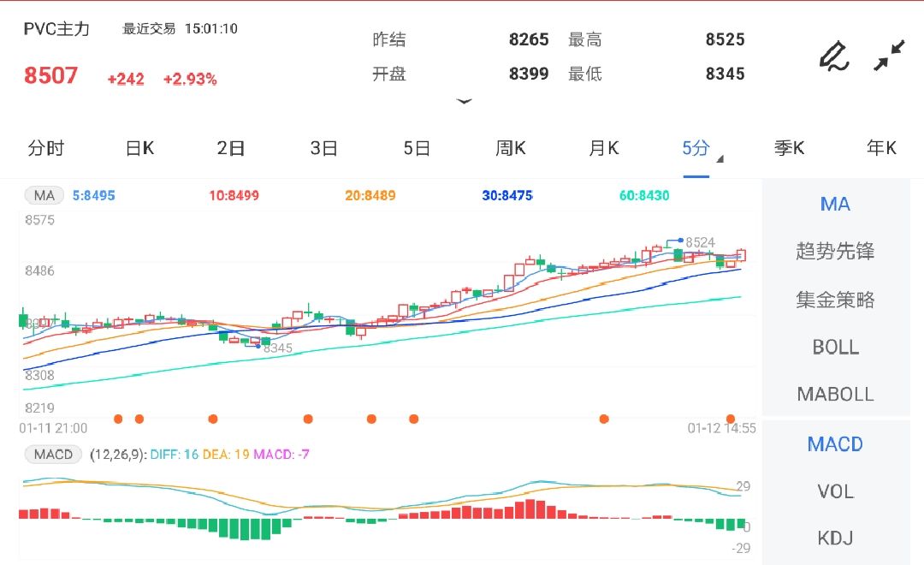This screenshot has width=924, height=565.
Task: Open the 5分 interval dropdown triangle
Action: pyautogui.click(x=719, y=158)
